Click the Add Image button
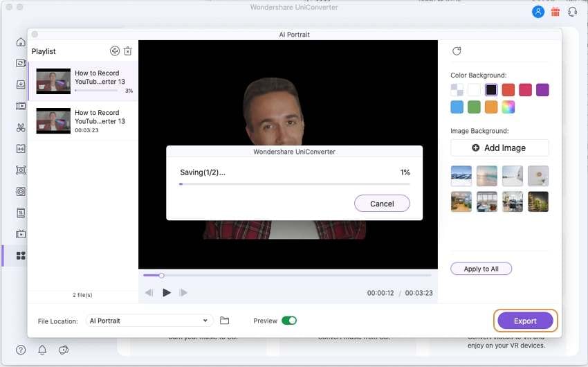The width and height of the screenshot is (588, 367). (499, 148)
